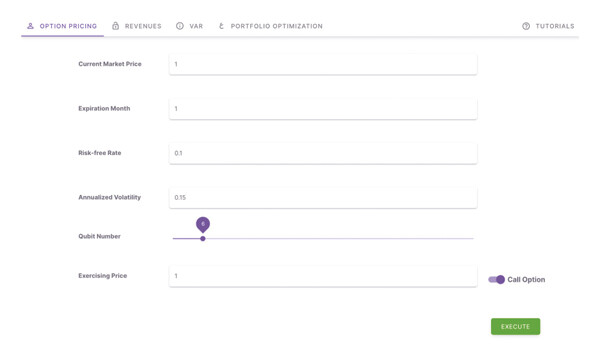Click the info circle icon beside VaR
The width and height of the screenshot is (600, 360).
click(x=179, y=26)
